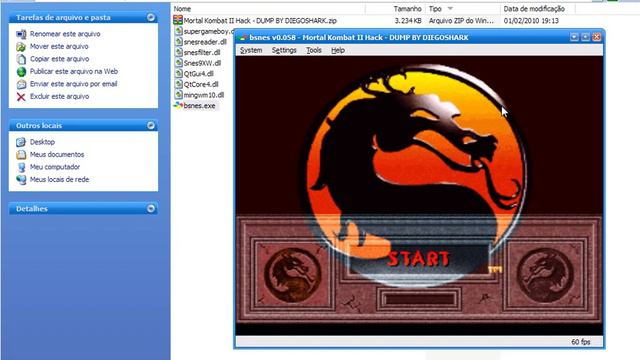Click the Desktop icon in Outros locais

coord(21,142)
